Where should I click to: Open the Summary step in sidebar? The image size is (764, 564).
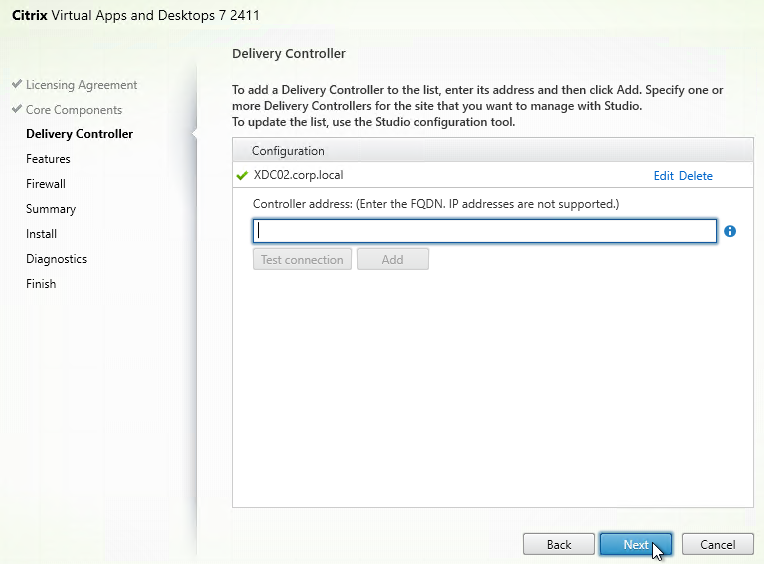51,209
